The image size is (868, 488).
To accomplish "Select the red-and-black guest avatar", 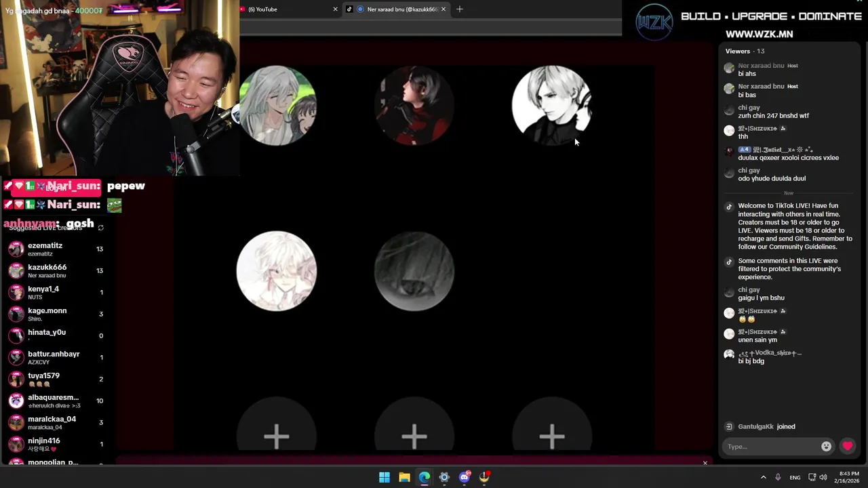I will 414,106.
